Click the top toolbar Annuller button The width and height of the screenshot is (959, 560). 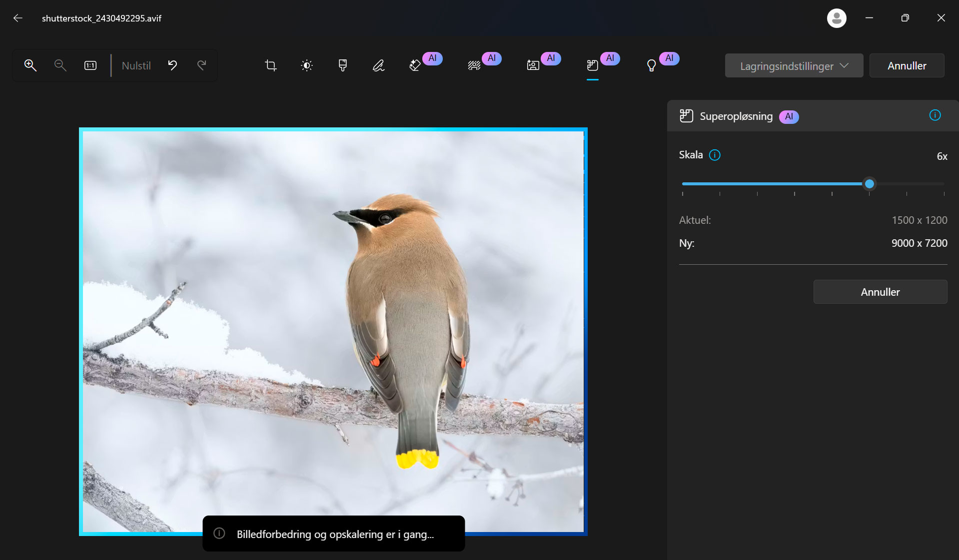pyautogui.click(x=907, y=66)
